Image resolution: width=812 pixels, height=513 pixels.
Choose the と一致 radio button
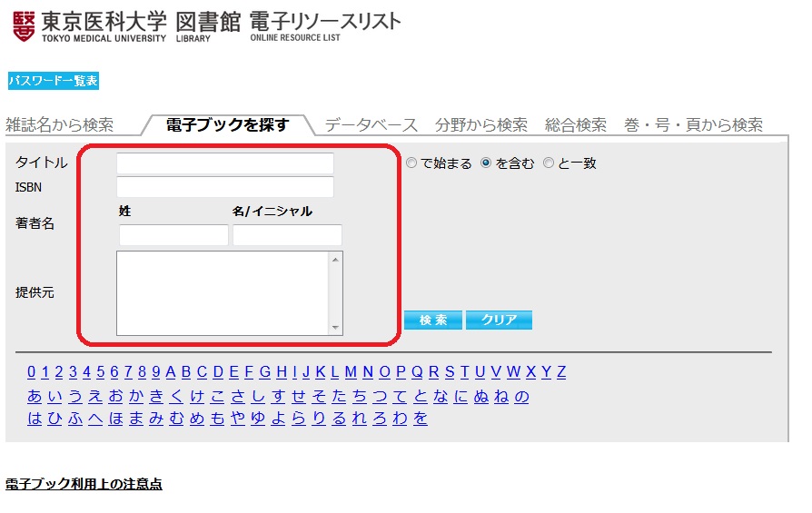549,163
